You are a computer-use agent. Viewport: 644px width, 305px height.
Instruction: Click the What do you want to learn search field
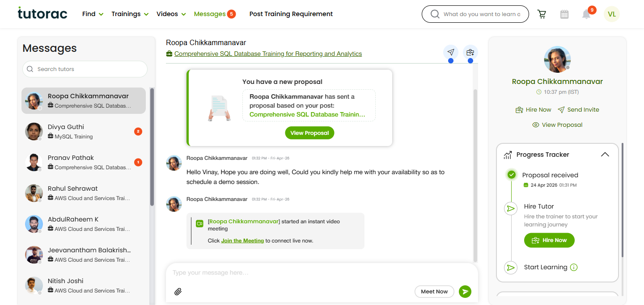tap(475, 14)
